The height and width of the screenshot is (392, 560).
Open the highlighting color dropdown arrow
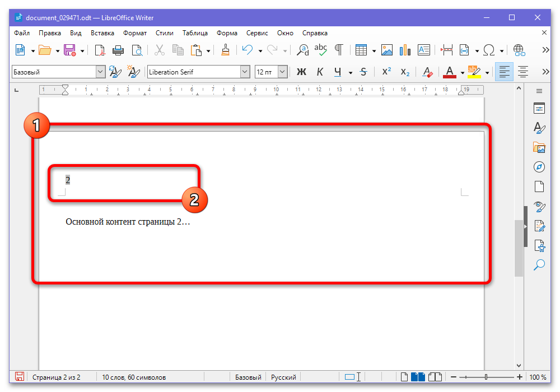pyautogui.click(x=487, y=72)
